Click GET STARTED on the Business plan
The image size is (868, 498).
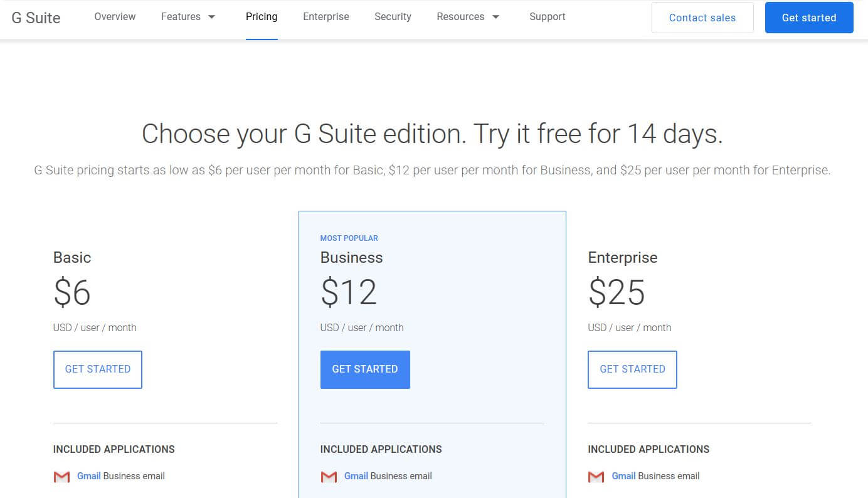coord(365,369)
